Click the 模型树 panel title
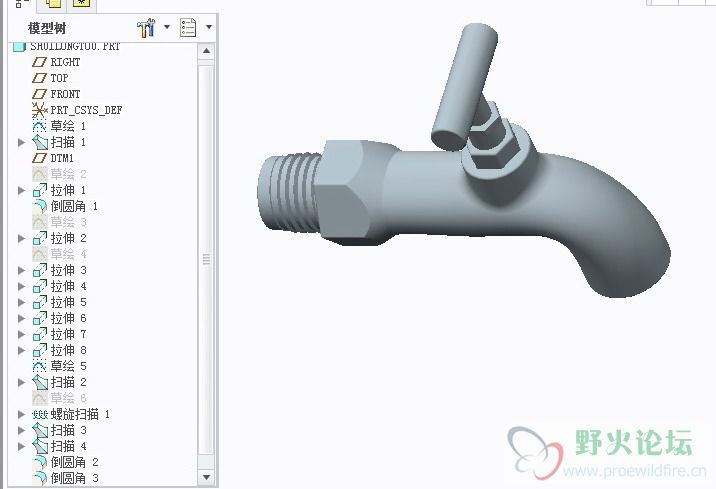 tap(47, 28)
